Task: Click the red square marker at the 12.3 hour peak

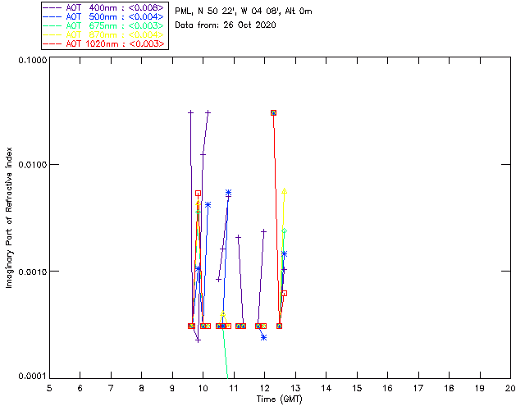Action: pyautogui.click(x=273, y=113)
